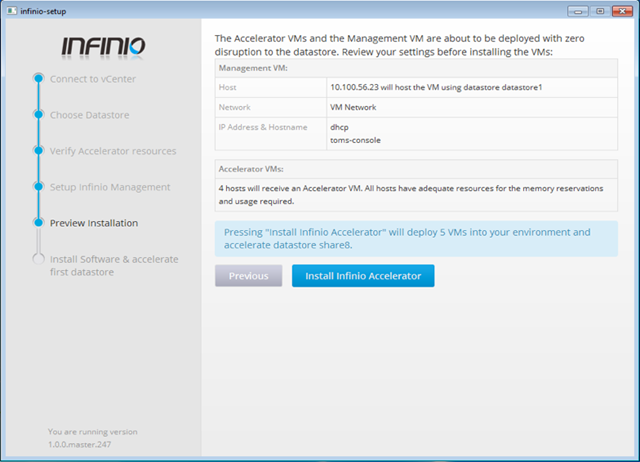Click the Infinio logo in the sidebar
640x462 pixels.
tap(103, 46)
